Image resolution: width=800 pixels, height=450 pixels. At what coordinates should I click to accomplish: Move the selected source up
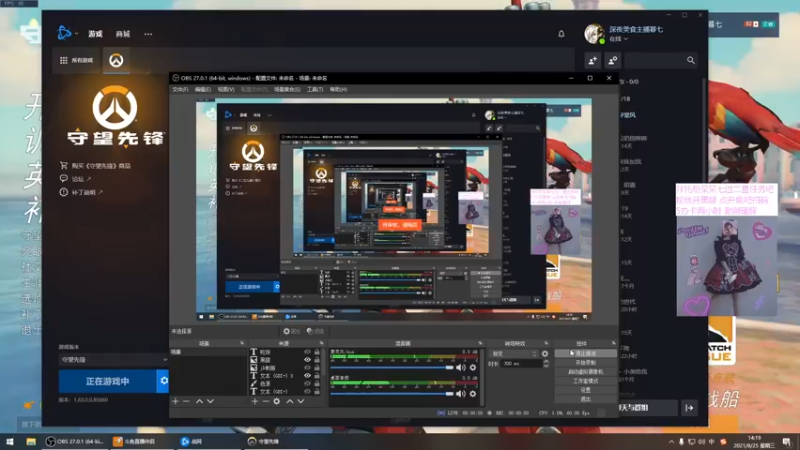290,402
